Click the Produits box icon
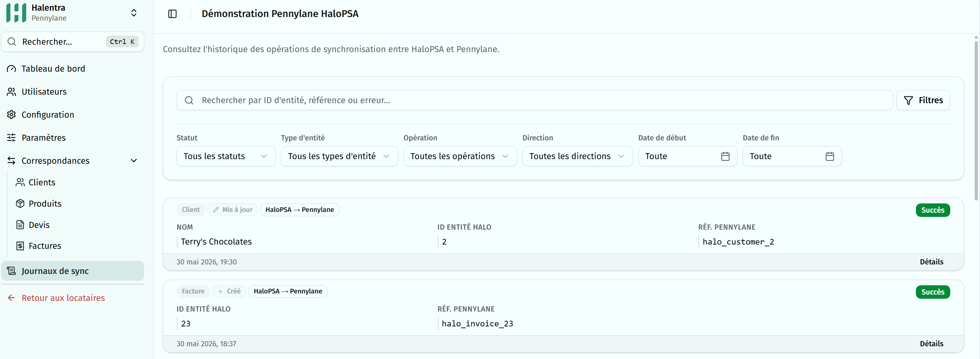 click(20, 204)
